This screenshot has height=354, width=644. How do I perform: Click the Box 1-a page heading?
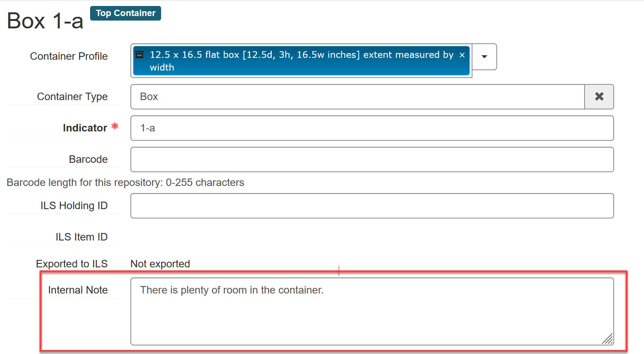[45, 21]
